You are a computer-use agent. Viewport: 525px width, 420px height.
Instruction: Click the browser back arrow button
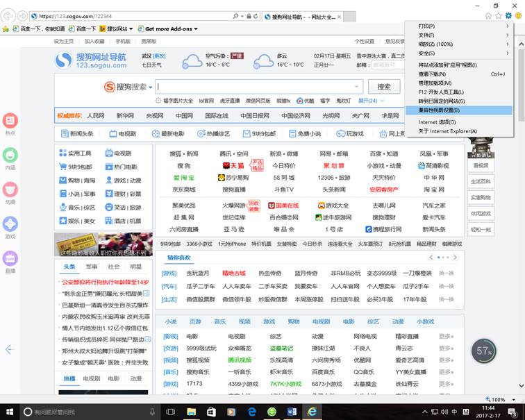9,15
